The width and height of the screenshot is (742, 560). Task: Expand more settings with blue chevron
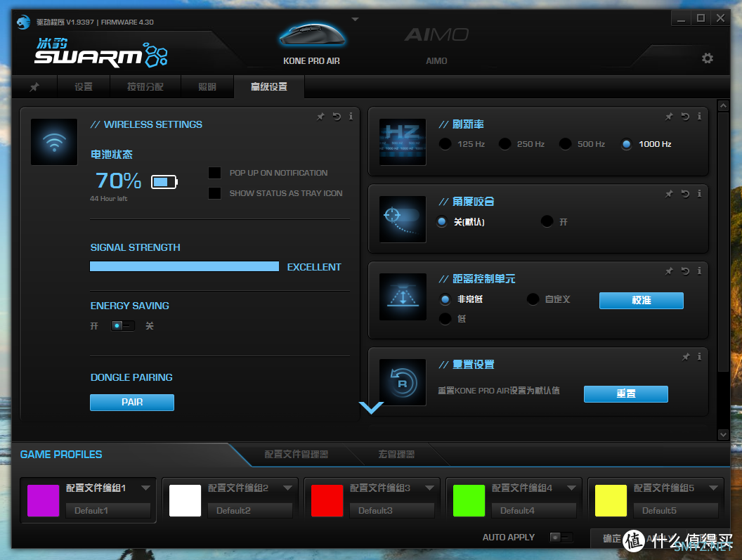[x=371, y=408]
